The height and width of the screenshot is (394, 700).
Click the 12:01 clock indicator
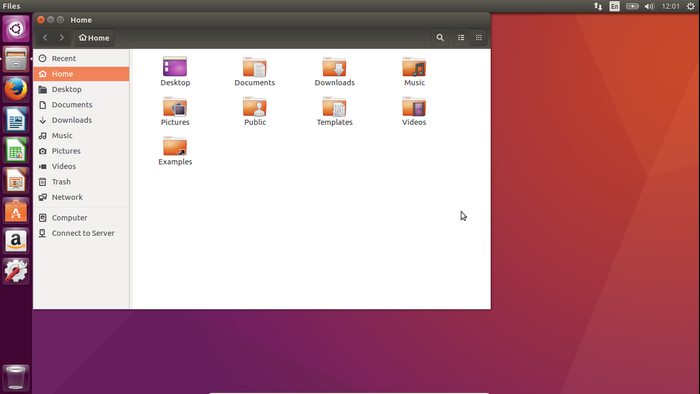[x=671, y=6]
